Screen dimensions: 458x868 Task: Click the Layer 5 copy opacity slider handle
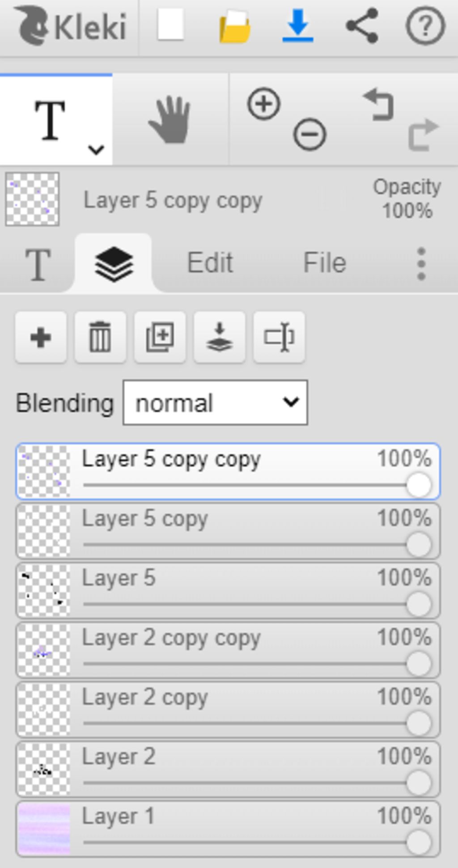(x=419, y=545)
